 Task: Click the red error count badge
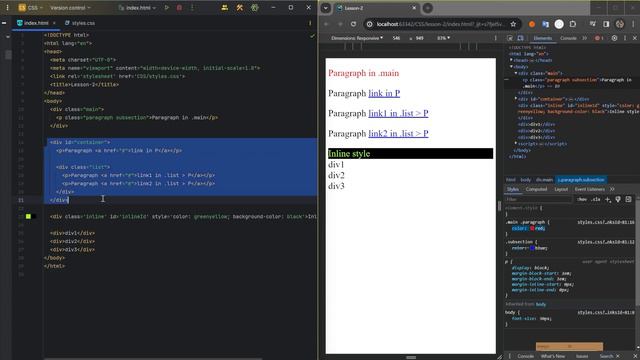click(599, 38)
